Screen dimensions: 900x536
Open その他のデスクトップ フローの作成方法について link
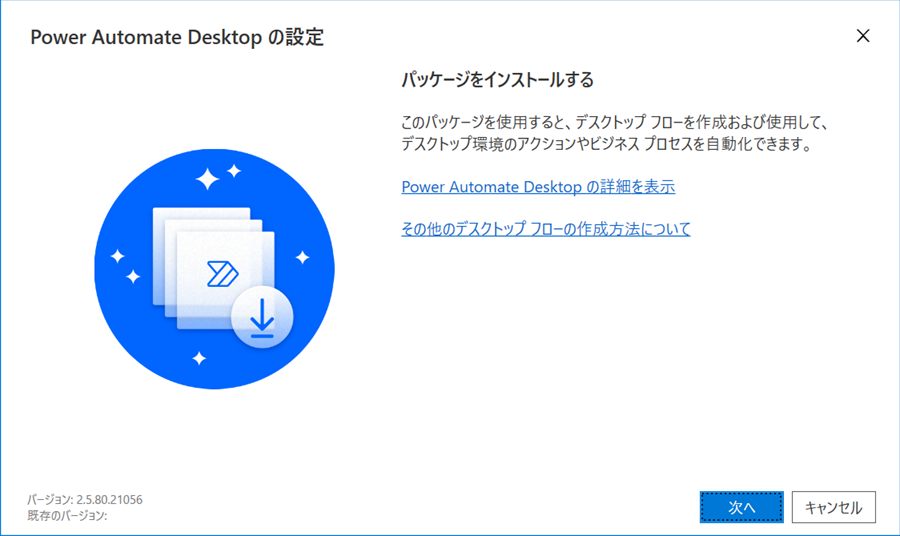(546, 228)
